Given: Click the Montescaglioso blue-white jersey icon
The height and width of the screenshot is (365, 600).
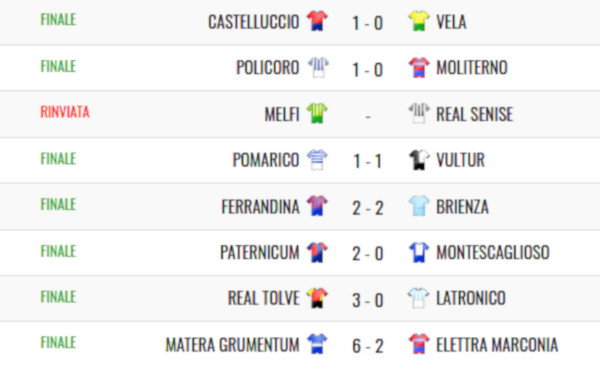Looking at the screenshot, I should click(419, 252).
